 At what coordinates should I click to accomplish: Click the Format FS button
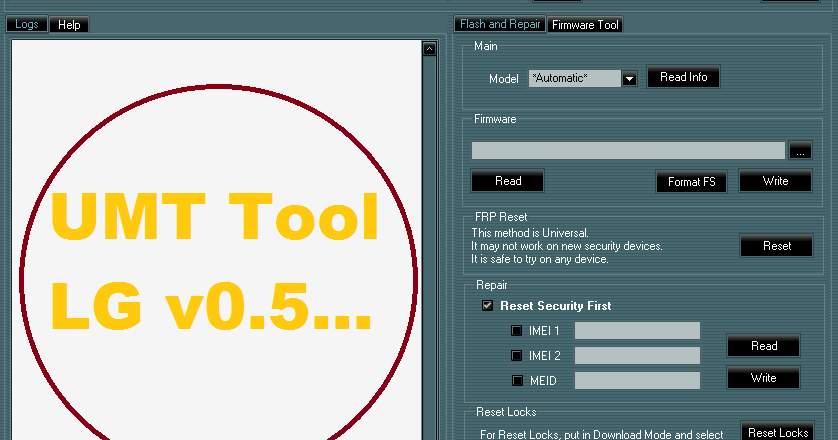[x=691, y=182]
